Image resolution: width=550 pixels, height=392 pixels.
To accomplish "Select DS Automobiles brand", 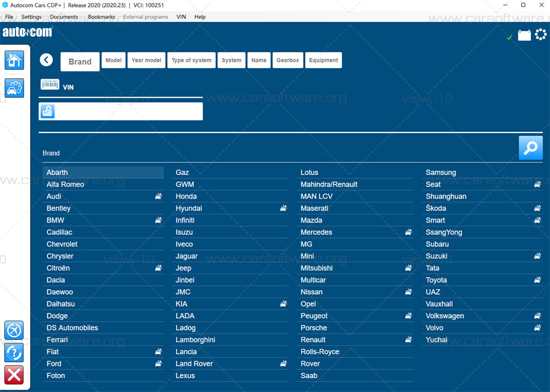I will coord(103,328).
